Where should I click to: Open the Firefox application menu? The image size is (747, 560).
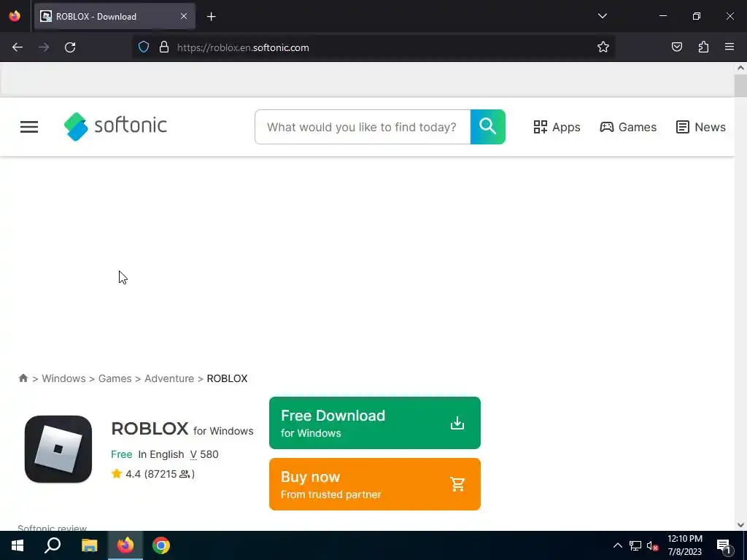(729, 47)
